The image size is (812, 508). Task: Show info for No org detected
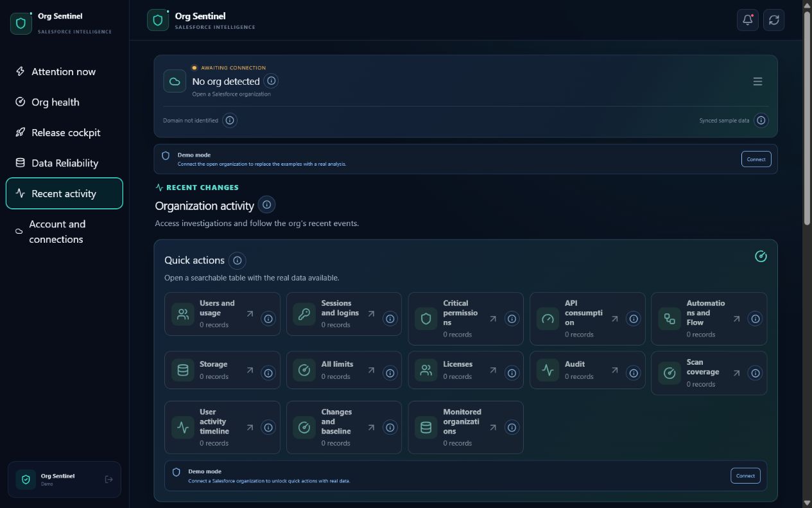click(x=271, y=81)
